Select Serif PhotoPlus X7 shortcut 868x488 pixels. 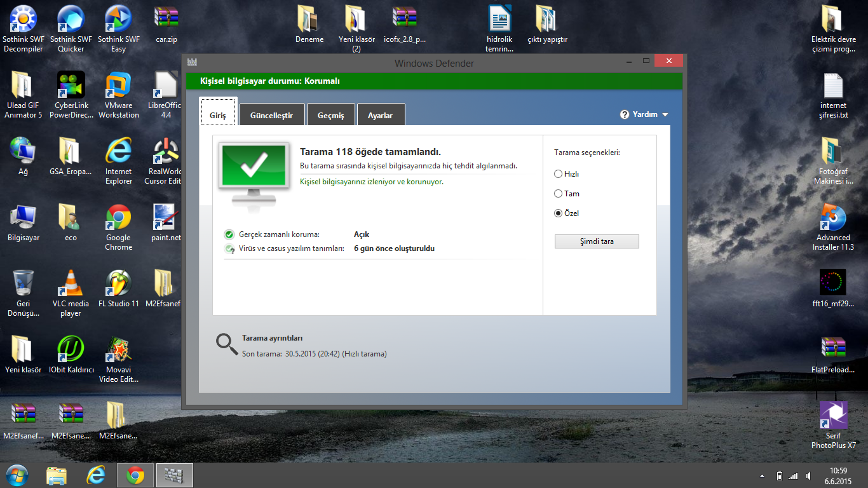tap(833, 426)
